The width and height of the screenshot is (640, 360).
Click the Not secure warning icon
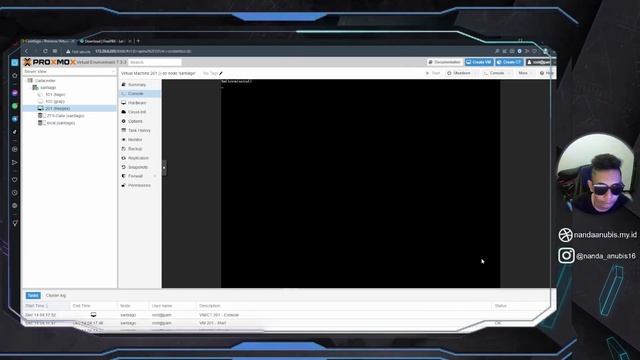pos(68,52)
